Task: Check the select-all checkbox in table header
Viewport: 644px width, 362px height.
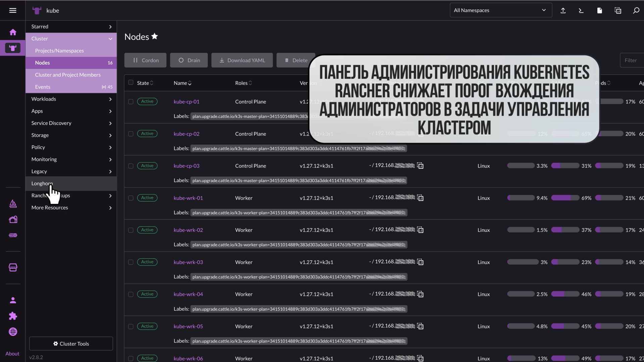Action: pyautogui.click(x=131, y=82)
